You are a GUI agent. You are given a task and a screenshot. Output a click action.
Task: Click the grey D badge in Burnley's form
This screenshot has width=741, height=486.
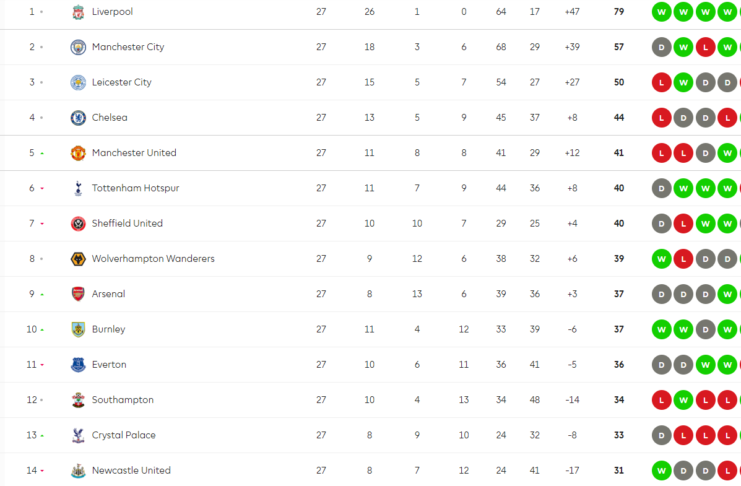[705, 329]
